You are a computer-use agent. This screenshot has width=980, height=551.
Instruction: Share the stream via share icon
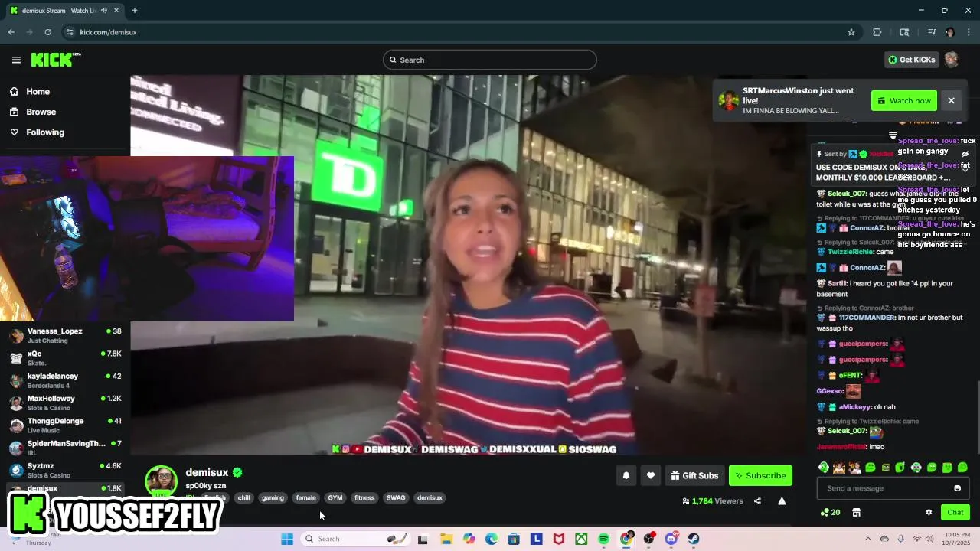757,501
